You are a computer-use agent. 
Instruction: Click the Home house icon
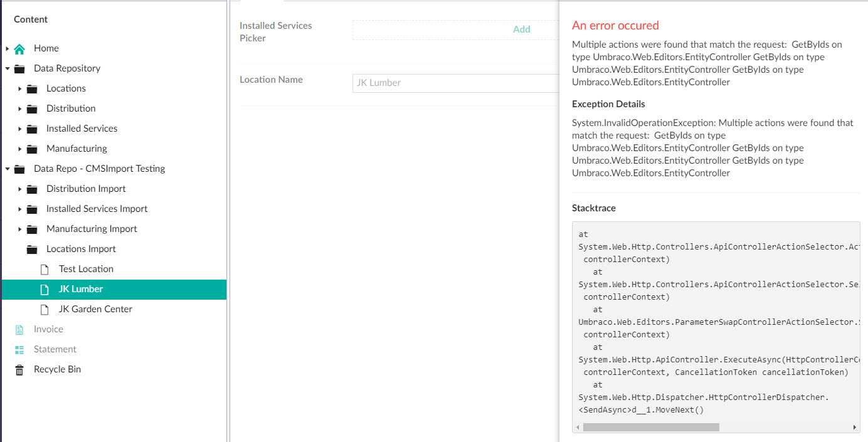pyautogui.click(x=19, y=48)
